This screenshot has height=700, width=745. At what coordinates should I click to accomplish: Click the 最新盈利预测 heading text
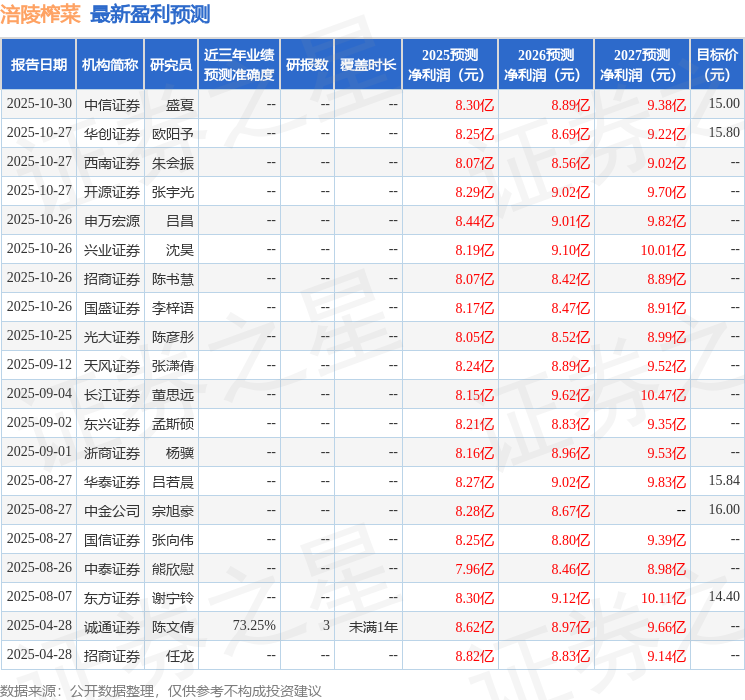tap(150, 15)
